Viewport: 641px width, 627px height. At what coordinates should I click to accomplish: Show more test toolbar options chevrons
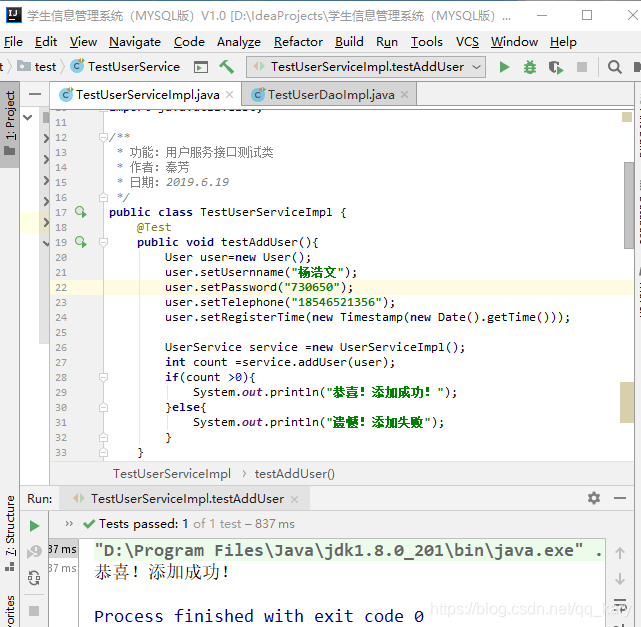[69, 524]
